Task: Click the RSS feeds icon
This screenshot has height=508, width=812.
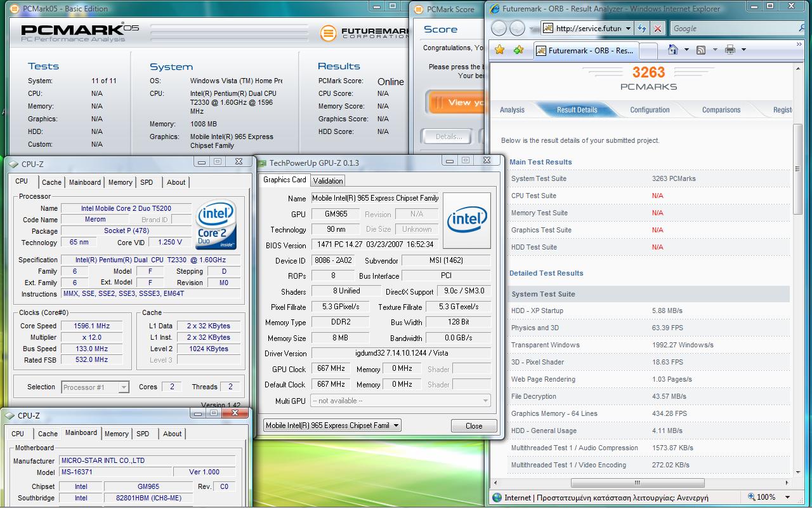Action: (x=701, y=50)
